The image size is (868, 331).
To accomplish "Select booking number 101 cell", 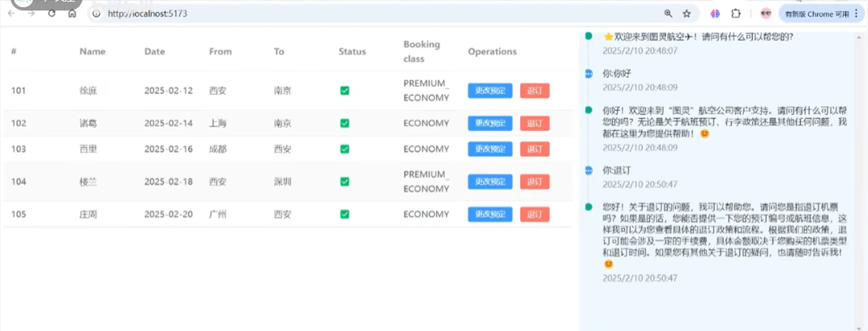I will click(x=19, y=91).
